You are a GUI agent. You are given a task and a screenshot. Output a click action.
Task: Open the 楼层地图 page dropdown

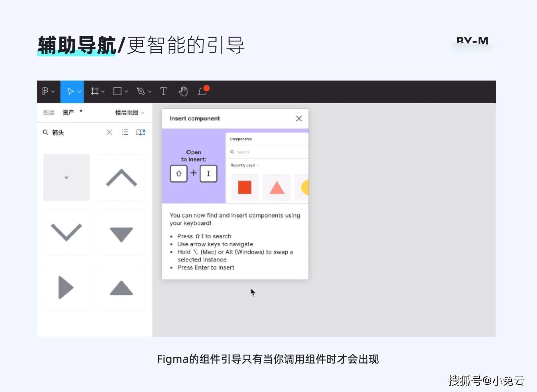[x=130, y=112]
